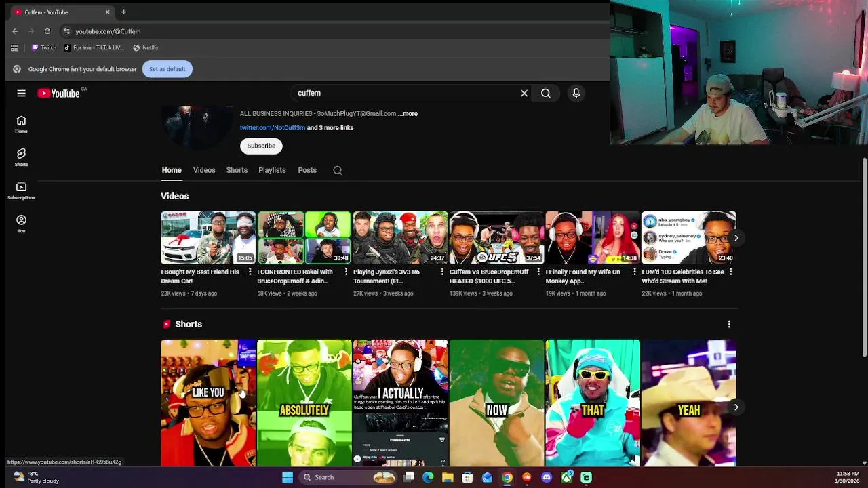Screen dimensions: 868x488
Task: Open the YouTube hamburger guide menu
Action: (21, 94)
